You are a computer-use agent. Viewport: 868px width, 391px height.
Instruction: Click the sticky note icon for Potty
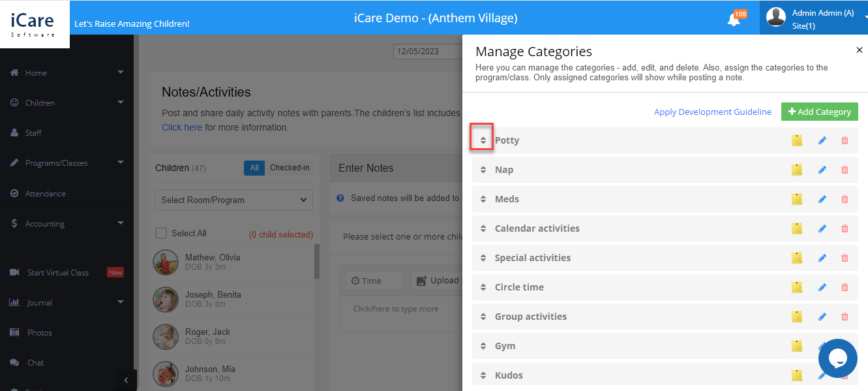tap(796, 140)
